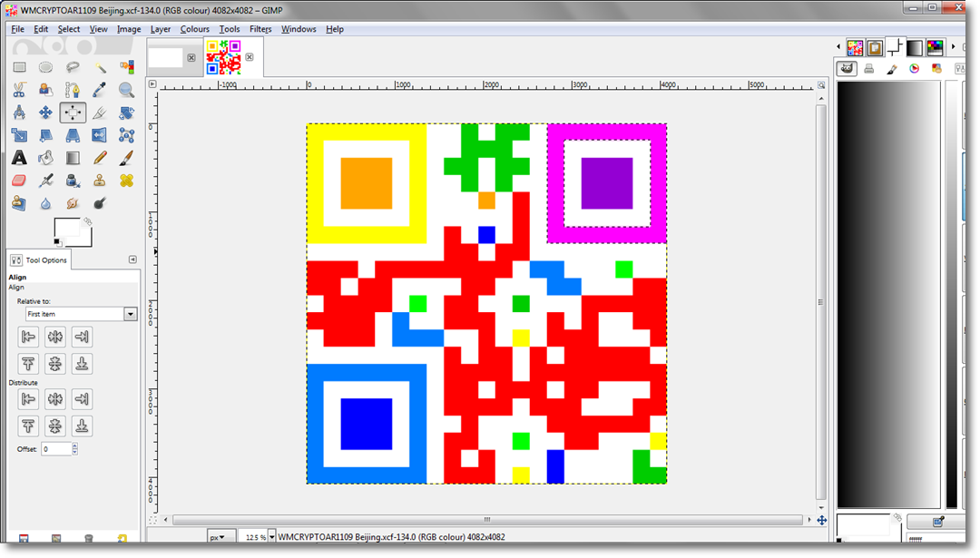This screenshot has height=558, width=980.
Task: Open the Select menu
Action: (x=69, y=29)
